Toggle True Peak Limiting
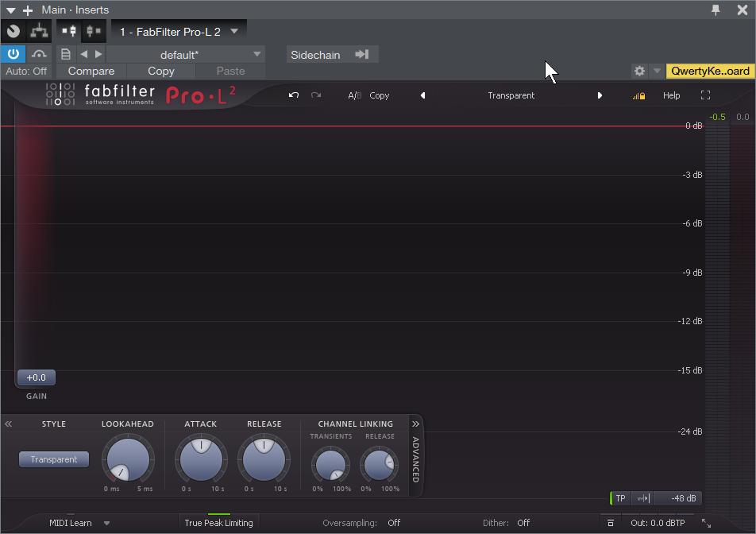Screen dimensions: 756x534 pos(218,523)
